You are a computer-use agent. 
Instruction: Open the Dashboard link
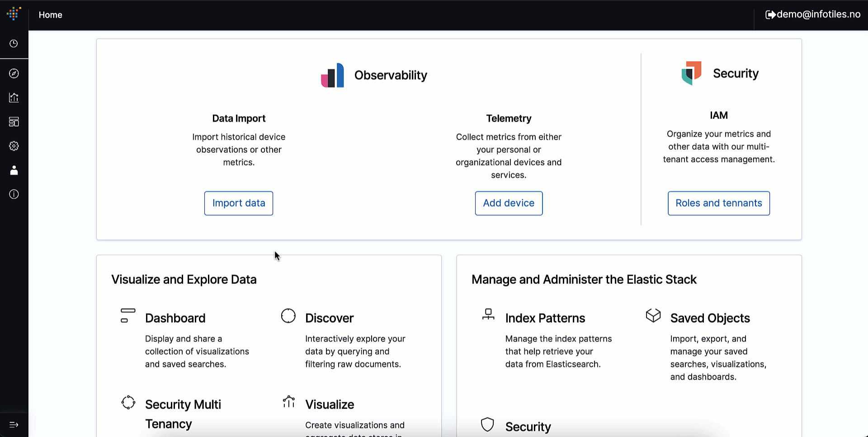point(175,318)
